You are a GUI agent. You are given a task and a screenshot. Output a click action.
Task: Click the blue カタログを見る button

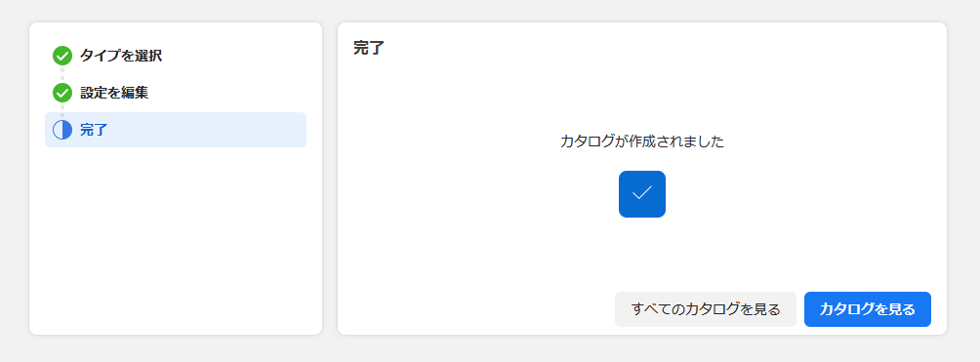click(868, 309)
